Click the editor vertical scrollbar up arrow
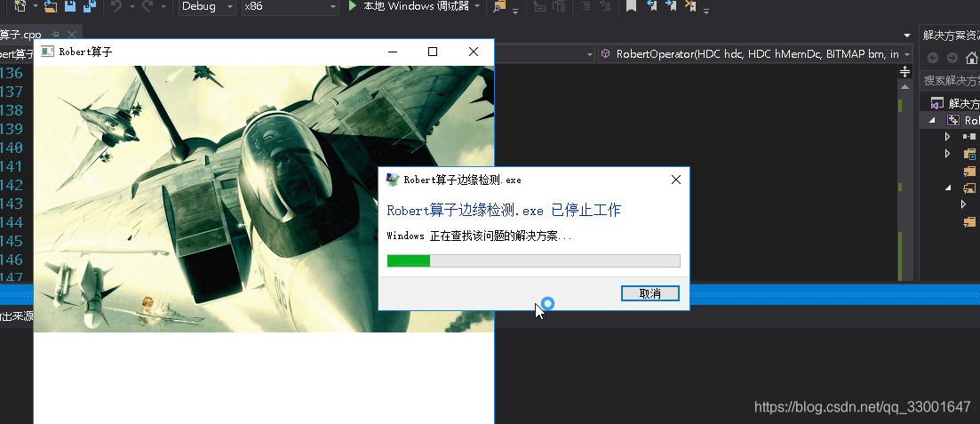 pyautogui.click(x=905, y=86)
